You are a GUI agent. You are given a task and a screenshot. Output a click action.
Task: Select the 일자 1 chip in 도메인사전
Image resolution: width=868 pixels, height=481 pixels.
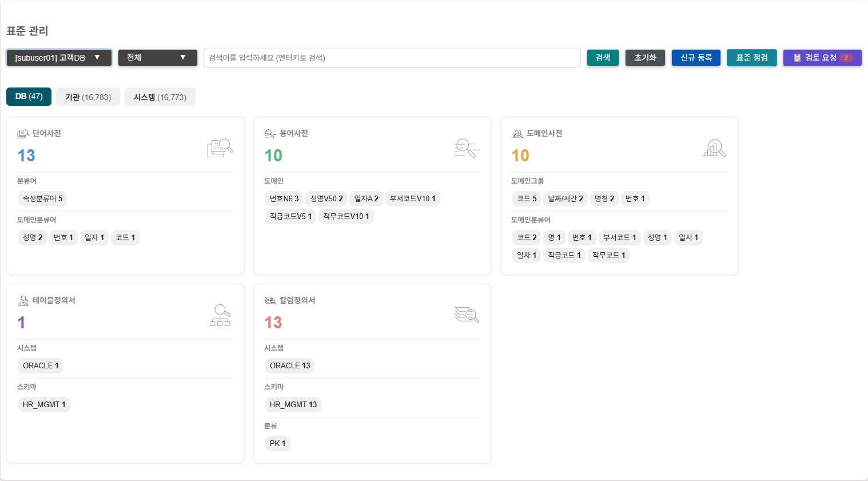(527, 255)
